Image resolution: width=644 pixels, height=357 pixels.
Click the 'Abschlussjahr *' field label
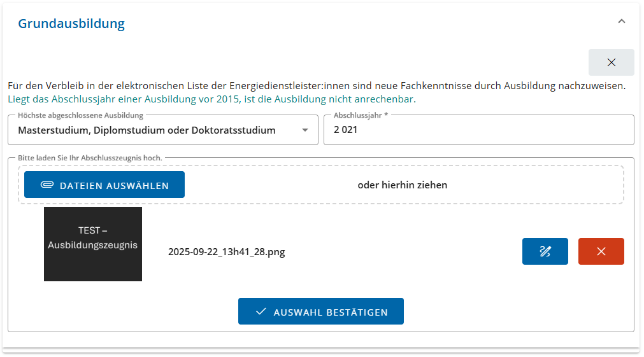coord(361,116)
